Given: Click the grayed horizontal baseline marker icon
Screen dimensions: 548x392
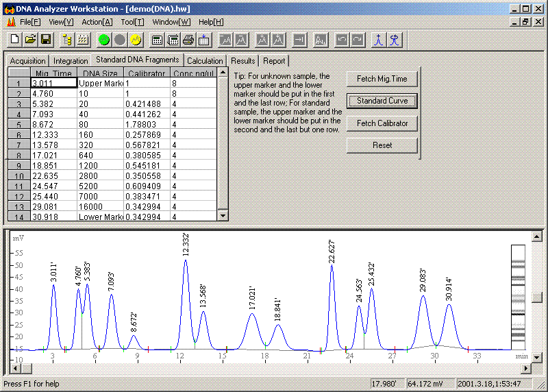Looking at the screenshot, I should [299, 40].
